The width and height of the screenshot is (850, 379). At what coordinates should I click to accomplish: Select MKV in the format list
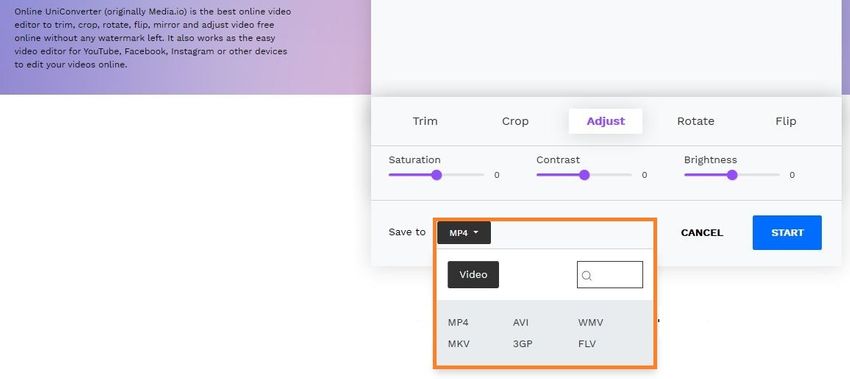pyautogui.click(x=459, y=344)
